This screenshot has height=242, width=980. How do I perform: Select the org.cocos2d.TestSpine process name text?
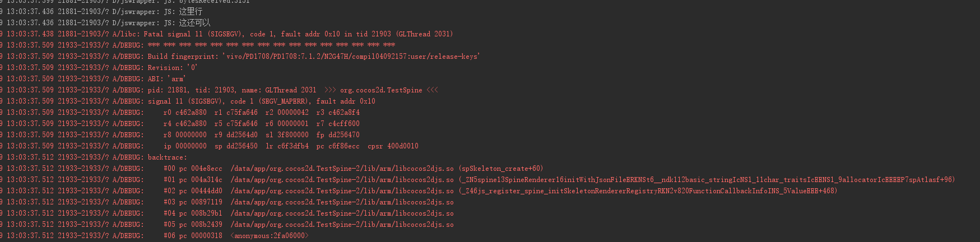pos(381,90)
